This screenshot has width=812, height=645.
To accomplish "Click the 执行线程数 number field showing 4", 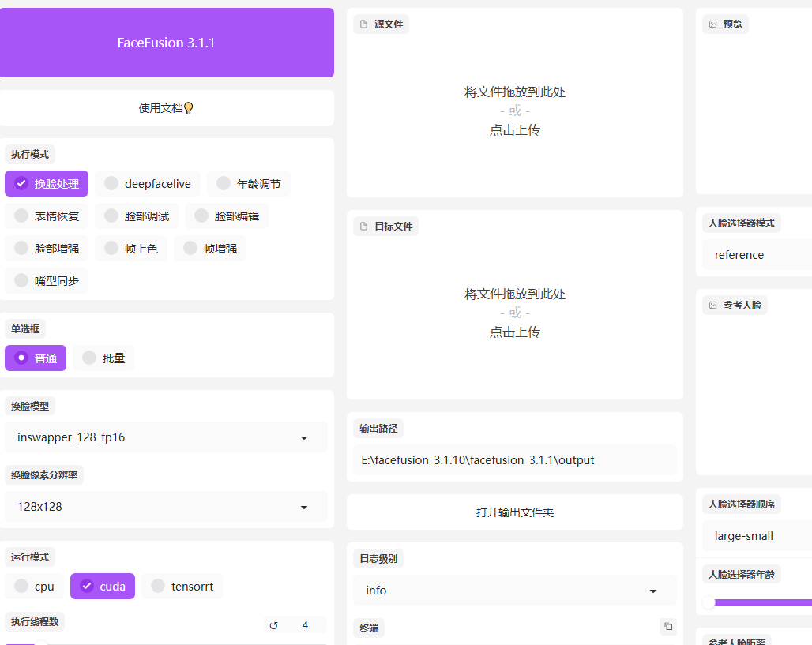I will [305, 624].
